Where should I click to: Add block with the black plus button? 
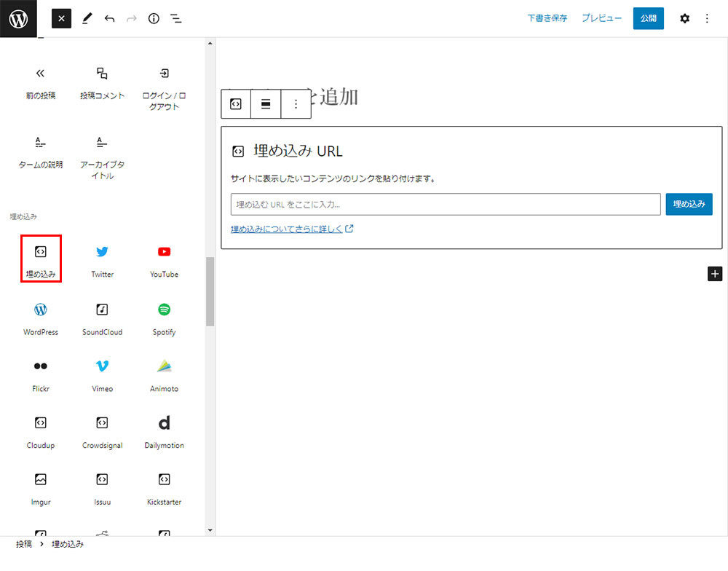click(715, 274)
